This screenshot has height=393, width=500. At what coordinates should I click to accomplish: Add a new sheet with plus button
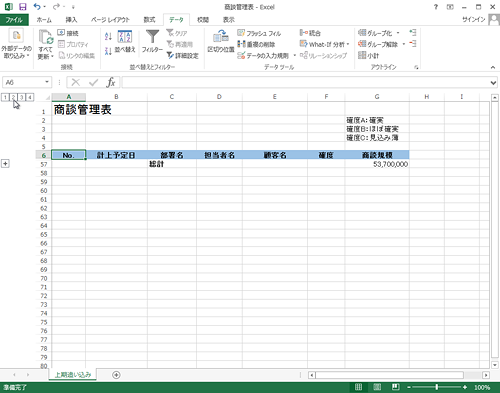[116, 375]
